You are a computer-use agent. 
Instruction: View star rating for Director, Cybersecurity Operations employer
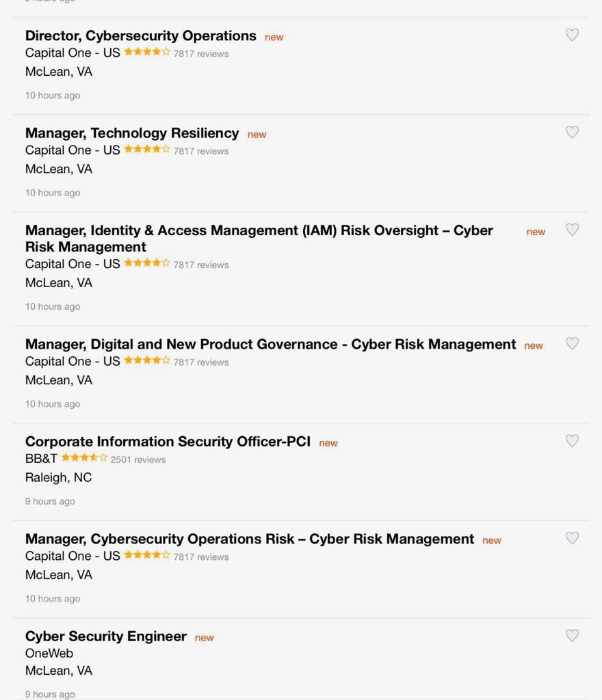coord(147,52)
